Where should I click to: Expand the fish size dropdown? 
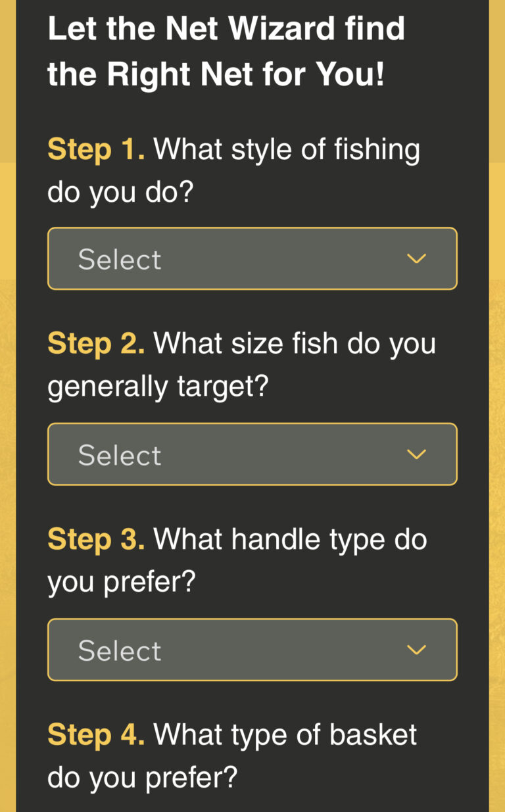pyautogui.click(x=252, y=454)
